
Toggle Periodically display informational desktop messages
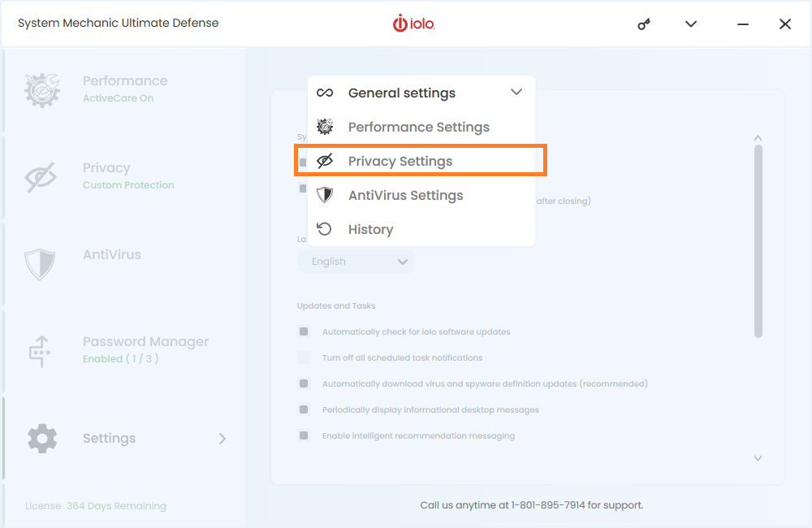(x=304, y=409)
